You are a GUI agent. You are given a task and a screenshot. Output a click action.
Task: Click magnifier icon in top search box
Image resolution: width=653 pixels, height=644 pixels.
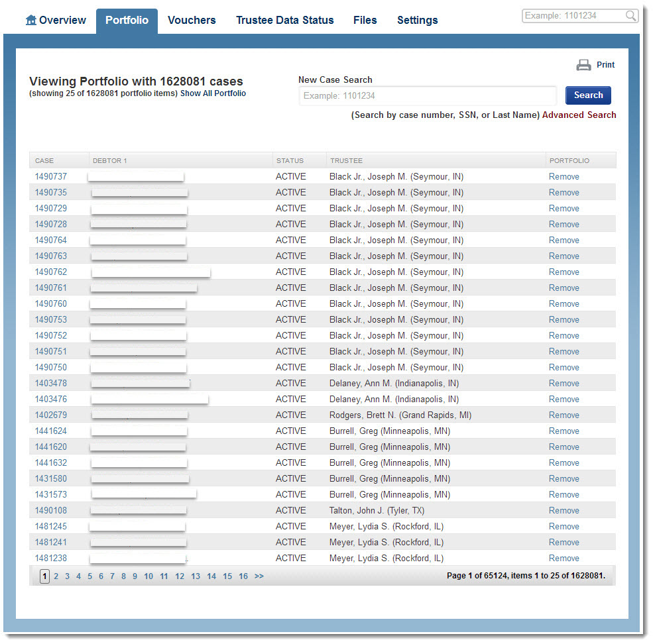click(630, 16)
